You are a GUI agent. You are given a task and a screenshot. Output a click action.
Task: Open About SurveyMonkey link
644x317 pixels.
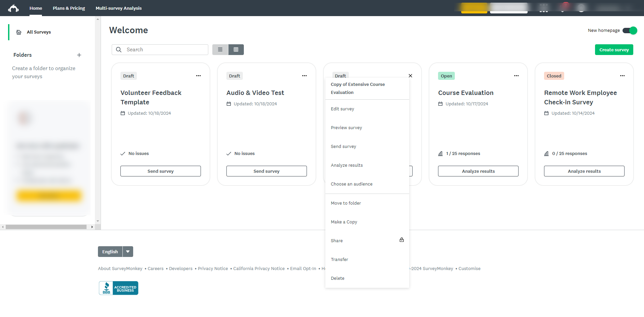pos(120,269)
